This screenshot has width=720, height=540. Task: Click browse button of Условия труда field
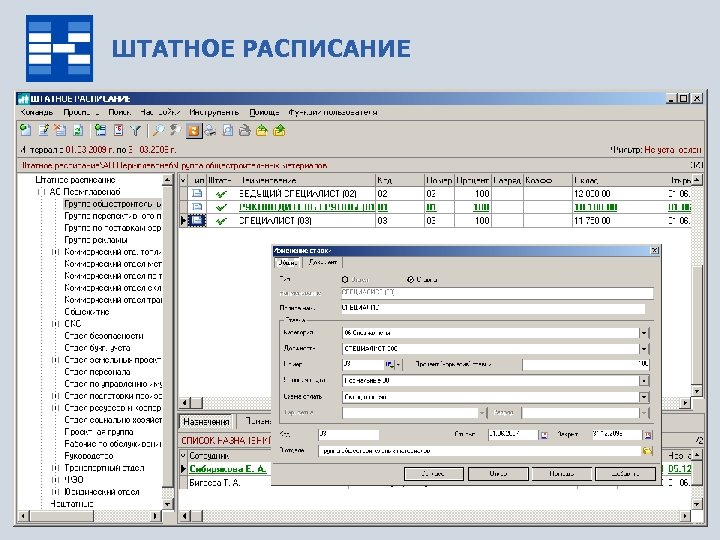pyautogui.click(x=644, y=381)
